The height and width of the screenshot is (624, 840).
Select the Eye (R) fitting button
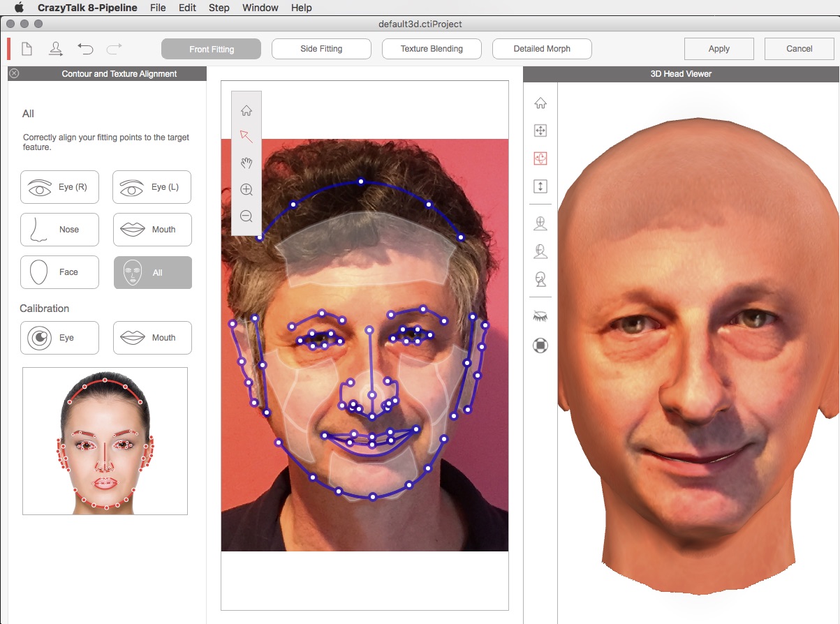point(59,187)
